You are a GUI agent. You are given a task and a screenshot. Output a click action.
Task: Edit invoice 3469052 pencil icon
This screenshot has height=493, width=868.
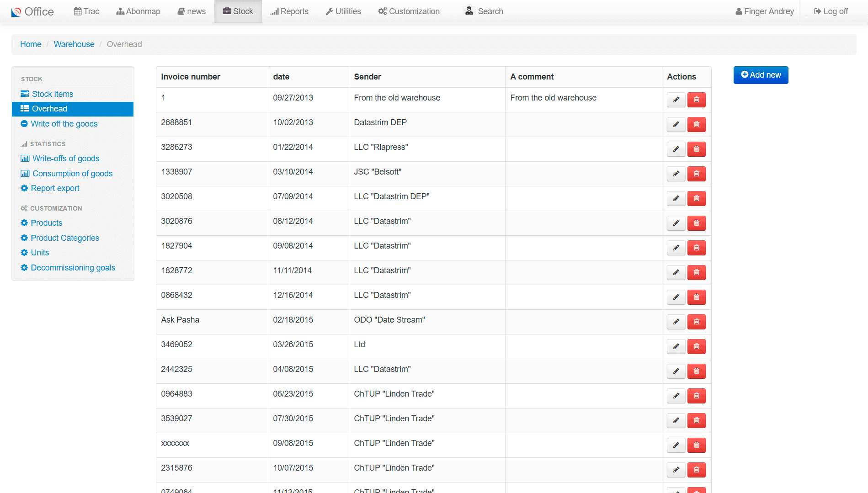tap(676, 346)
